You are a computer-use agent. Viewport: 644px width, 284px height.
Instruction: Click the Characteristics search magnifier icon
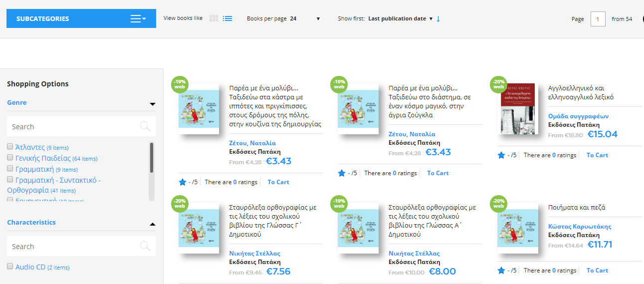[x=145, y=246]
